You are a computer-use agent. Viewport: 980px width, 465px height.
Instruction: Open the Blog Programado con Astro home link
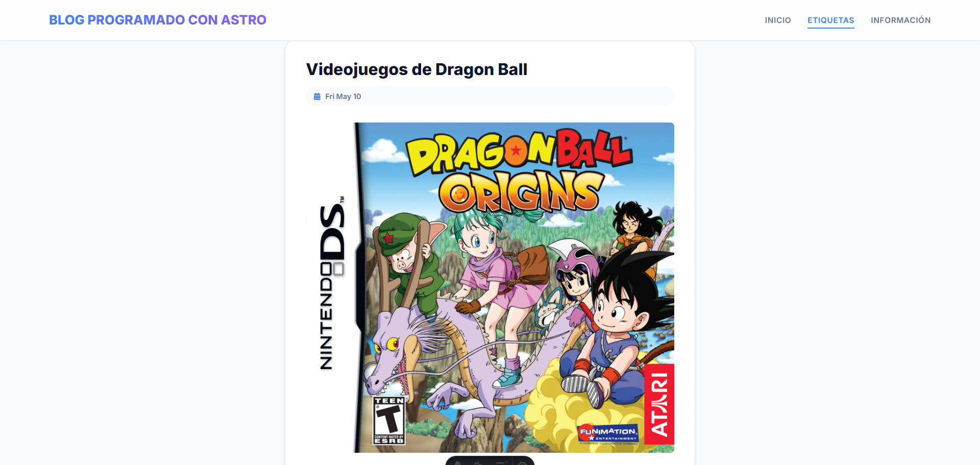(157, 20)
